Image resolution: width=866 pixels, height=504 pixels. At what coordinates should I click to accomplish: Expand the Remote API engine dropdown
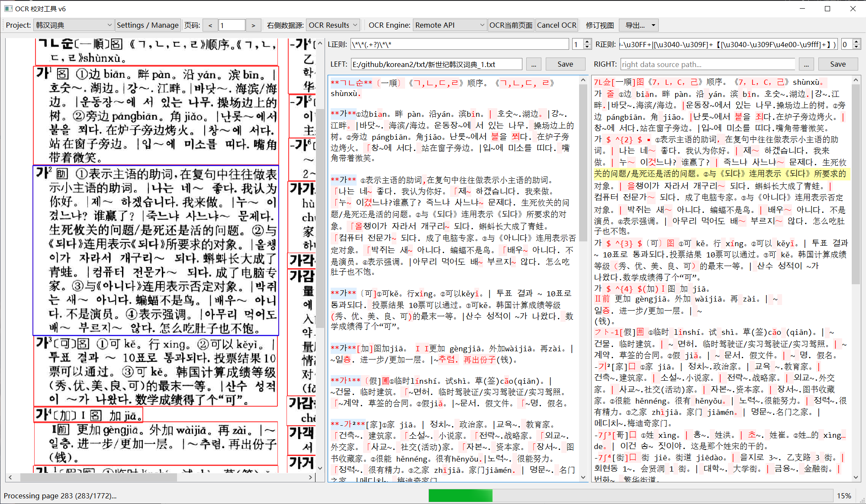(x=449, y=25)
